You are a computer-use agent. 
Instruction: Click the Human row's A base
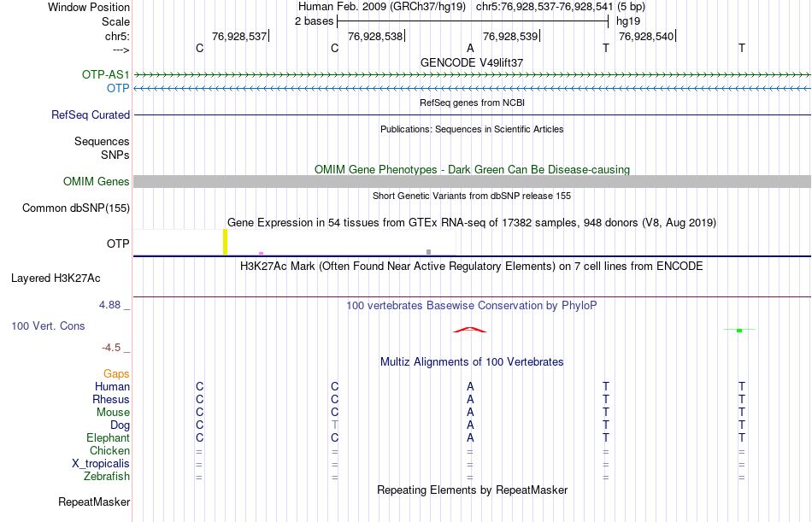(470, 387)
